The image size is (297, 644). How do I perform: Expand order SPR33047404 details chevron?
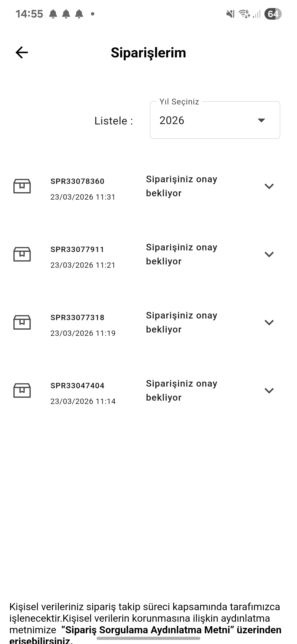269,391
